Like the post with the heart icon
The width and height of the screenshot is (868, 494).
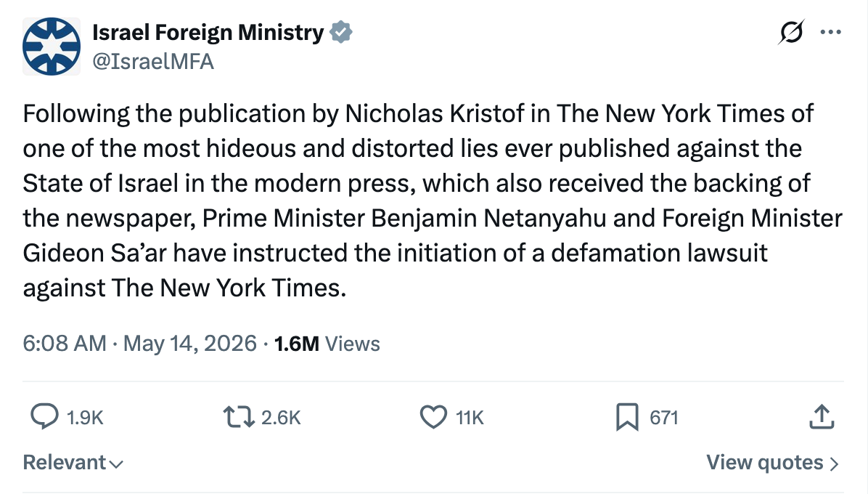tap(433, 417)
